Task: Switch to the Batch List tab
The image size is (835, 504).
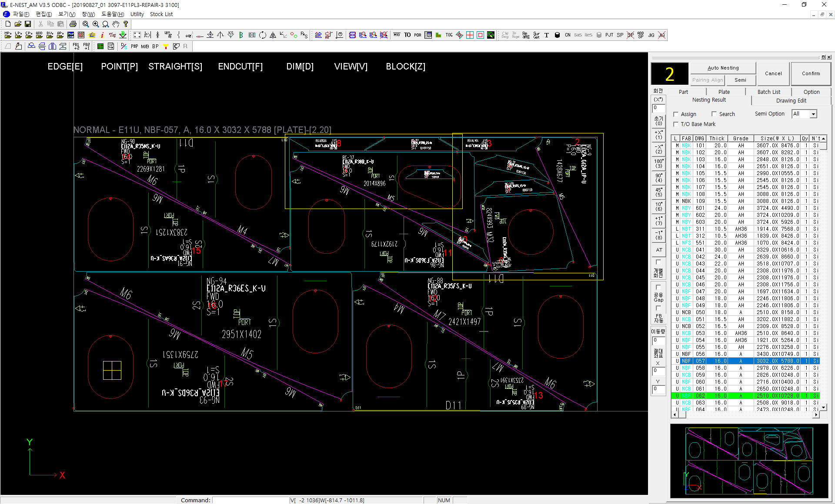Action: (768, 92)
